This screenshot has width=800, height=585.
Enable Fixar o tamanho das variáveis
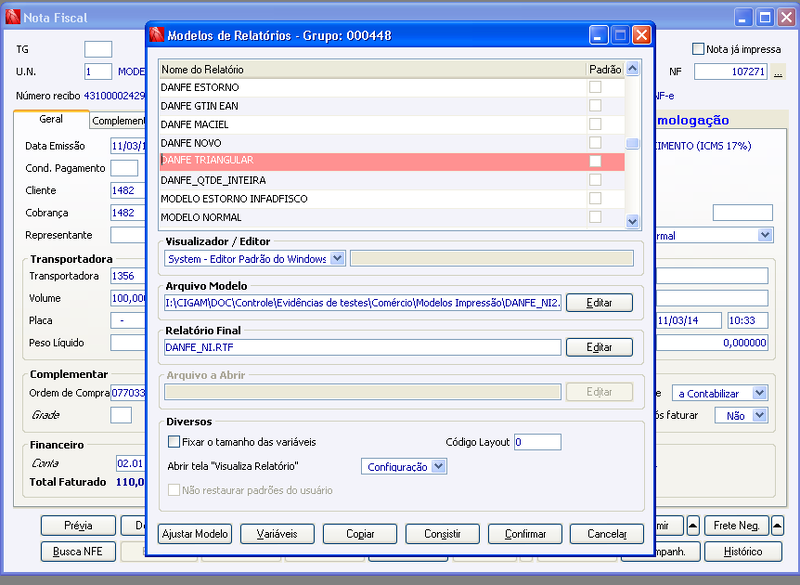click(174, 442)
